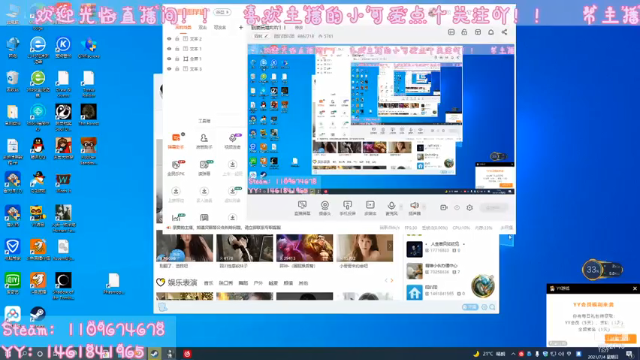Screen dimensions: 640x360
Task: Lock the 文本1 layer
Action: [177, 49]
